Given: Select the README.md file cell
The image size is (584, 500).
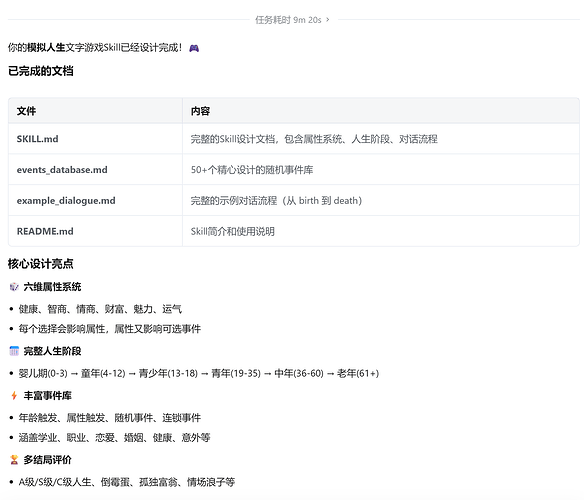Looking at the screenshot, I should [95, 231].
